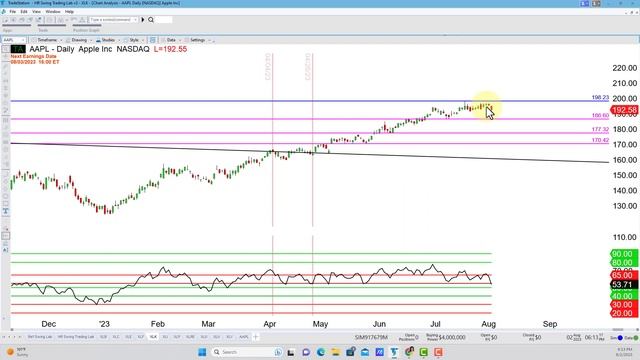The height and width of the screenshot is (360, 640).
Task: Switch to the AAPL workspace tab
Action: click(x=244, y=337)
